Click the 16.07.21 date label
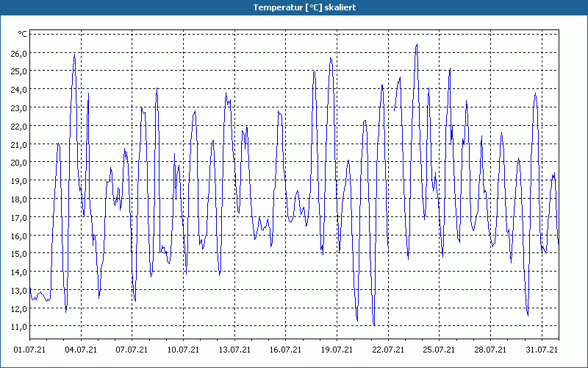Viewport: 588px width, 368px height. [286, 350]
